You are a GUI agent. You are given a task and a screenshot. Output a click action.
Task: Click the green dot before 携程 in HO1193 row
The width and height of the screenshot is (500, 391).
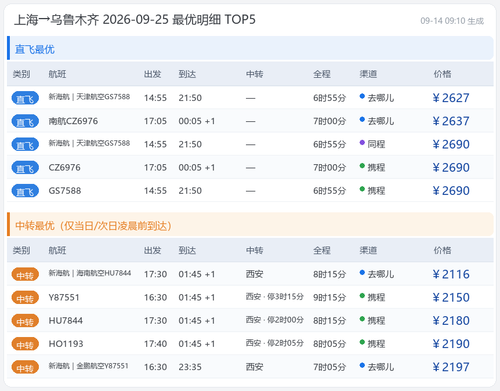coord(362,342)
